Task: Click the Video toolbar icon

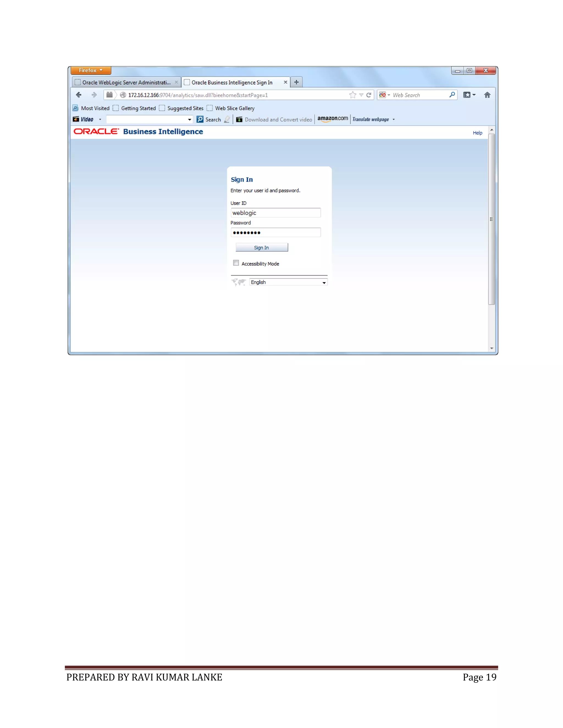Action: (76, 119)
